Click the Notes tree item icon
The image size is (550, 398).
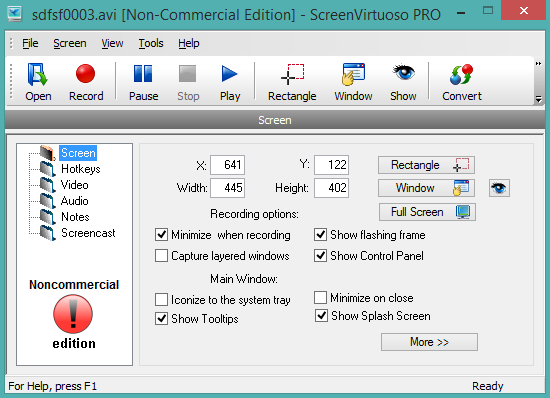tap(47, 217)
